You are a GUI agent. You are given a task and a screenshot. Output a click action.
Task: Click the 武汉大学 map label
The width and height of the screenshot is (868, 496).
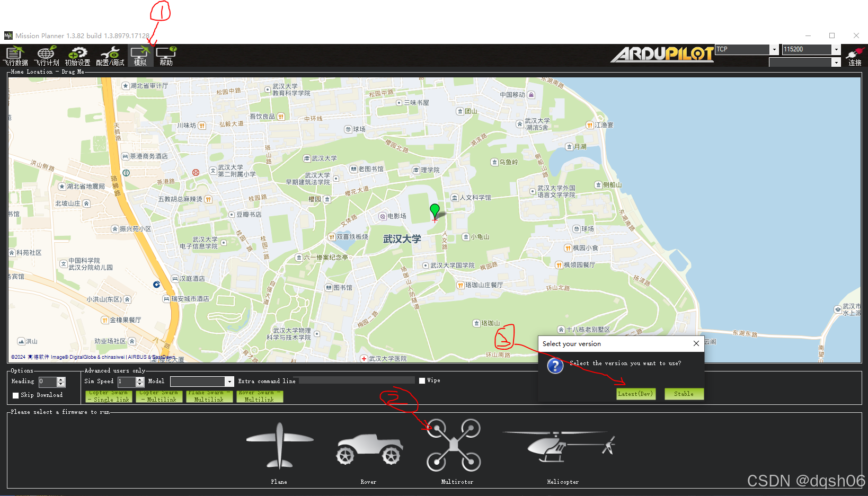point(402,239)
